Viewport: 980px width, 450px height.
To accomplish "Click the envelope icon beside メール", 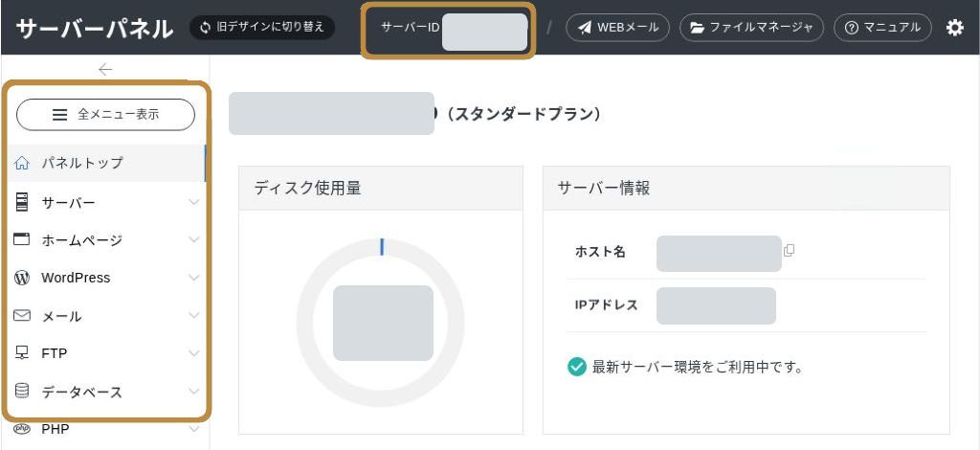I will click(22, 316).
